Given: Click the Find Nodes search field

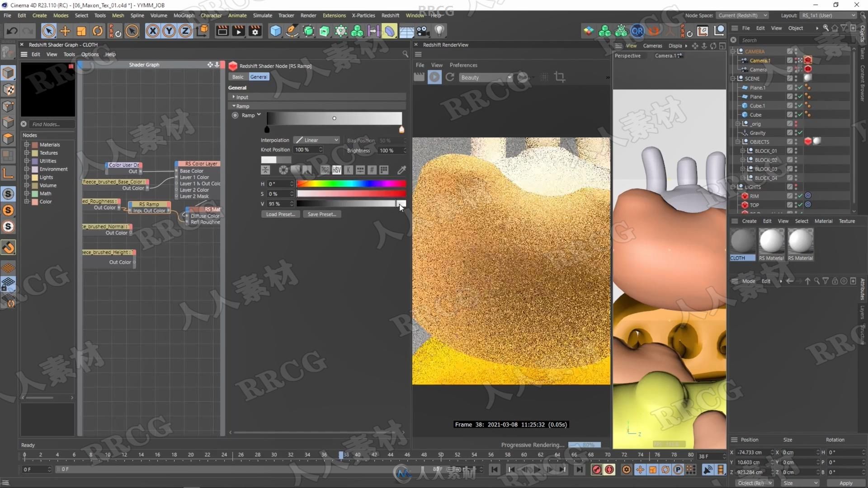Looking at the screenshot, I should [52, 124].
